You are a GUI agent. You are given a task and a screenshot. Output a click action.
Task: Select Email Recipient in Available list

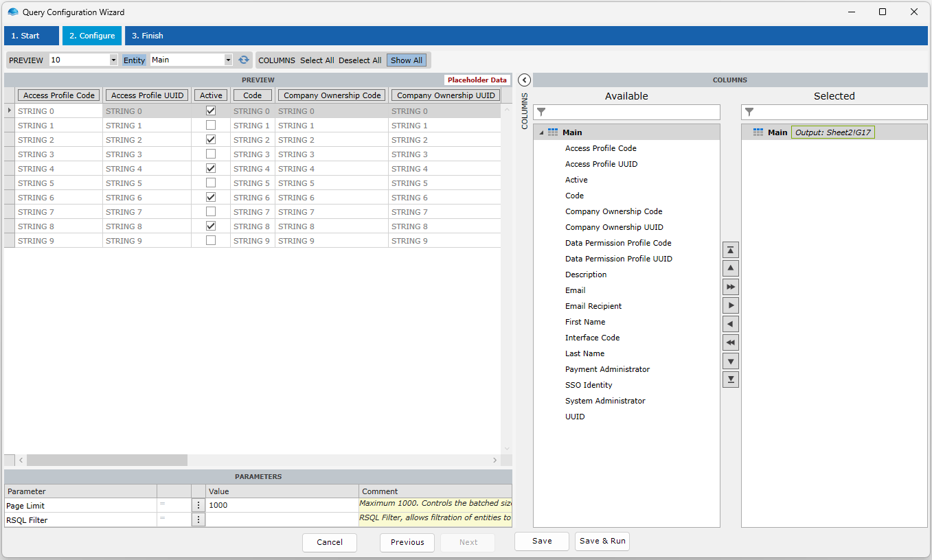pos(593,306)
